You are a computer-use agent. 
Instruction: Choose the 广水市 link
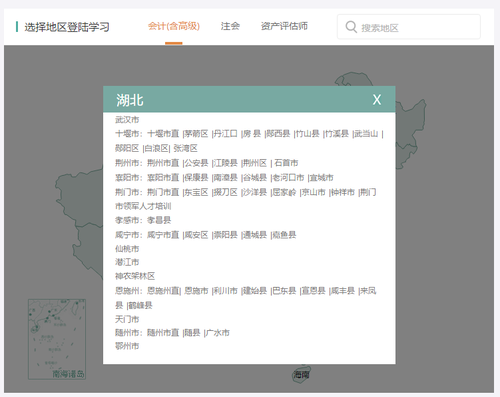[218, 333]
